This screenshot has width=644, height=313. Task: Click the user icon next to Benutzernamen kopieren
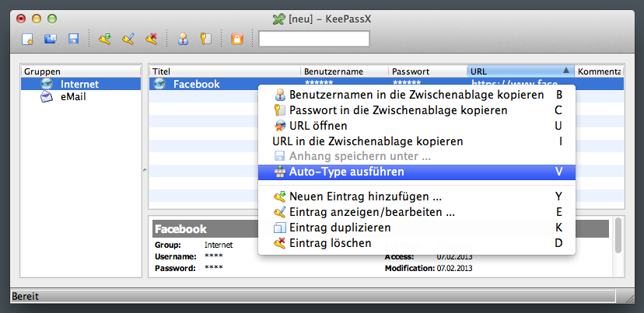click(x=280, y=95)
